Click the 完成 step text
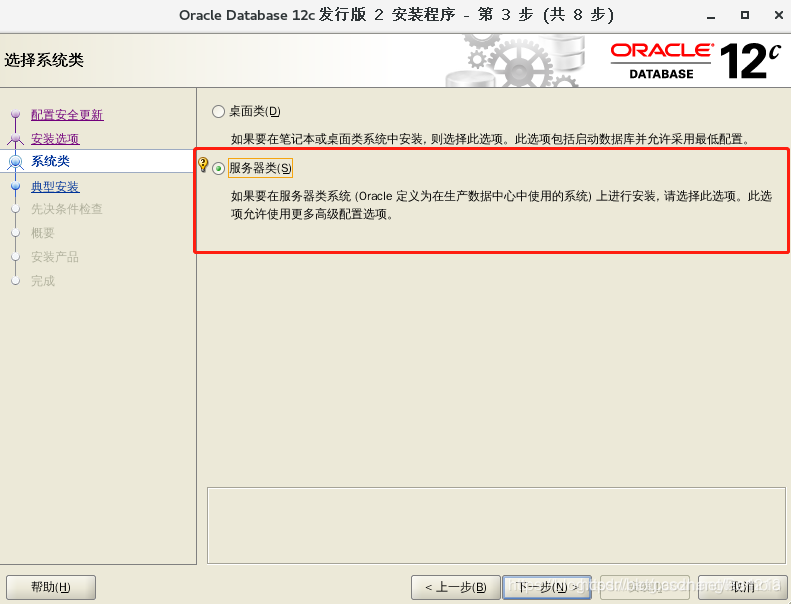Viewport: 791px width, 604px height. (42, 281)
